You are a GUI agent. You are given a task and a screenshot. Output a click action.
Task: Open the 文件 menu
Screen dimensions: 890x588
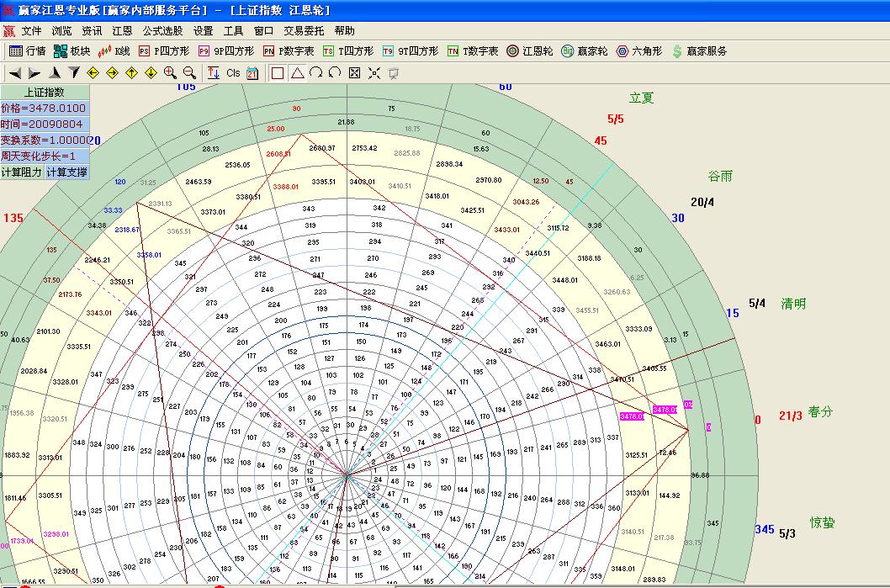tap(31, 31)
